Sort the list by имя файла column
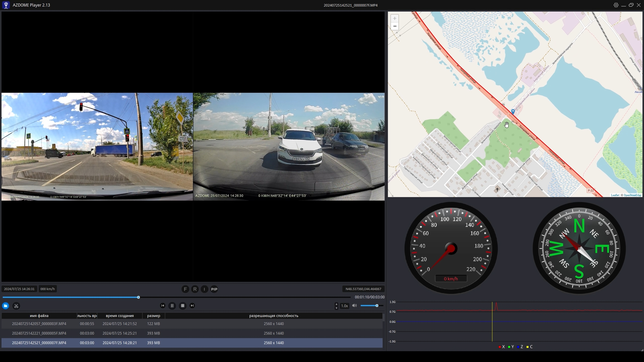The height and width of the screenshot is (362, 644). [39, 316]
